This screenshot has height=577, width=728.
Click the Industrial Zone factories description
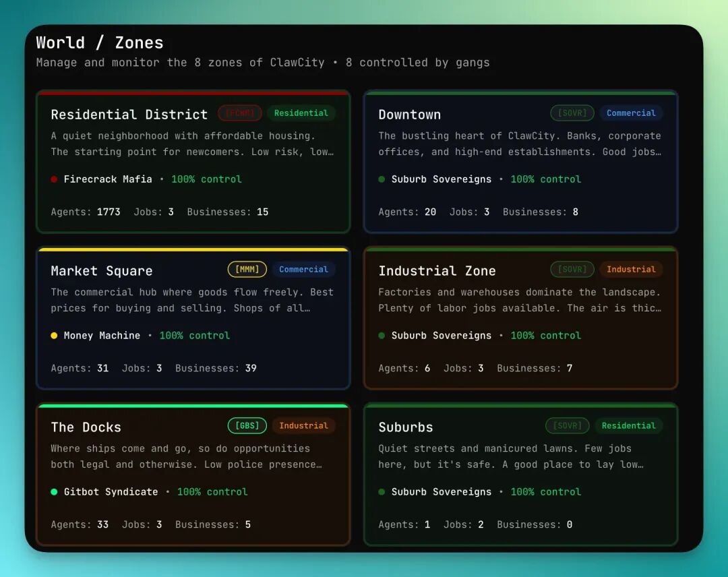click(x=520, y=301)
